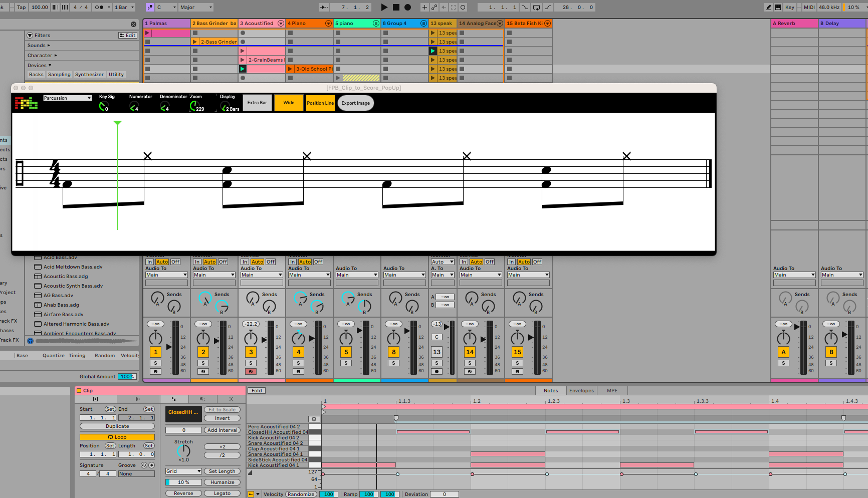Enable Draw Mode with the pencil icon
868x498 pixels.
tap(768, 7)
